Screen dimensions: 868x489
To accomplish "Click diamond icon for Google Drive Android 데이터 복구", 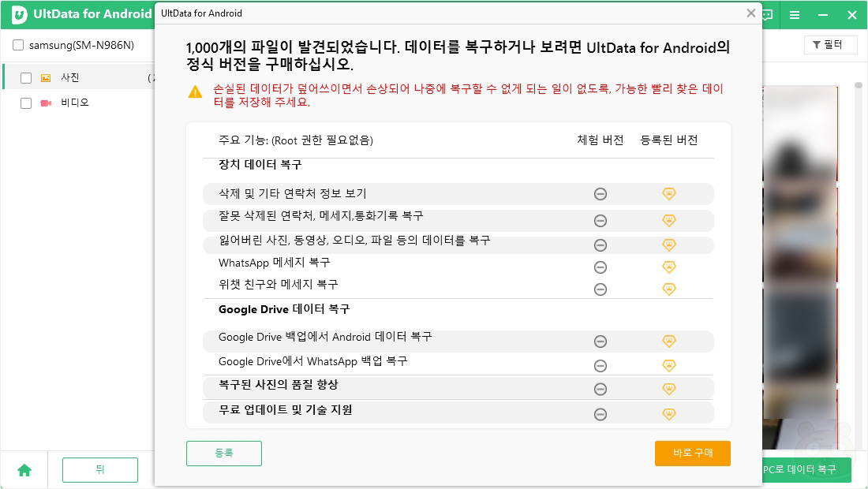I will [668, 341].
